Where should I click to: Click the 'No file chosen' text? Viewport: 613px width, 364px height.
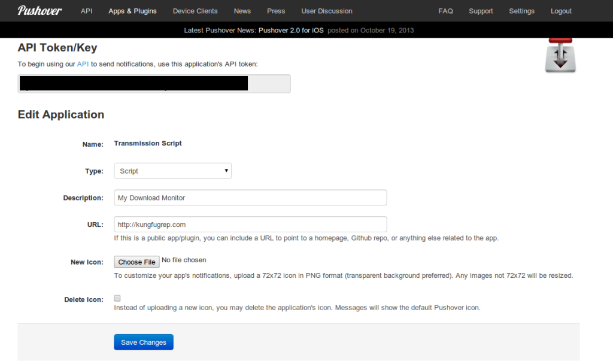tap(184, 260)
